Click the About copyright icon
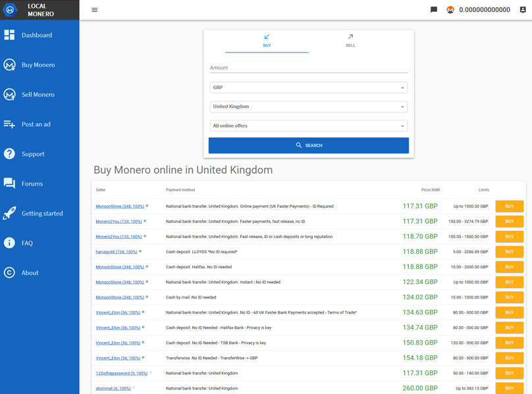Viewport: 532px width, 394px height. pos(9,272)
